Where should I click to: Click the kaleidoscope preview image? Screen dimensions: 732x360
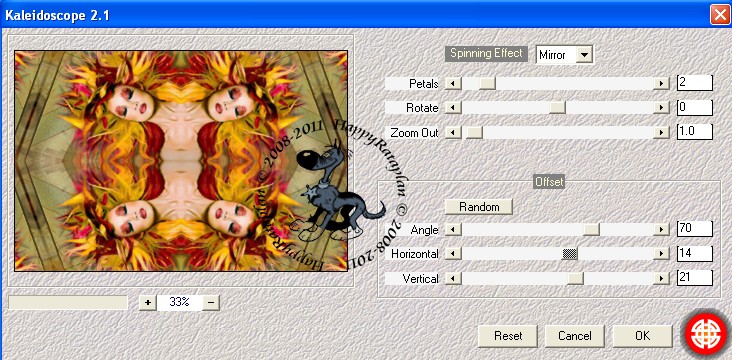[x=181, y=161]
